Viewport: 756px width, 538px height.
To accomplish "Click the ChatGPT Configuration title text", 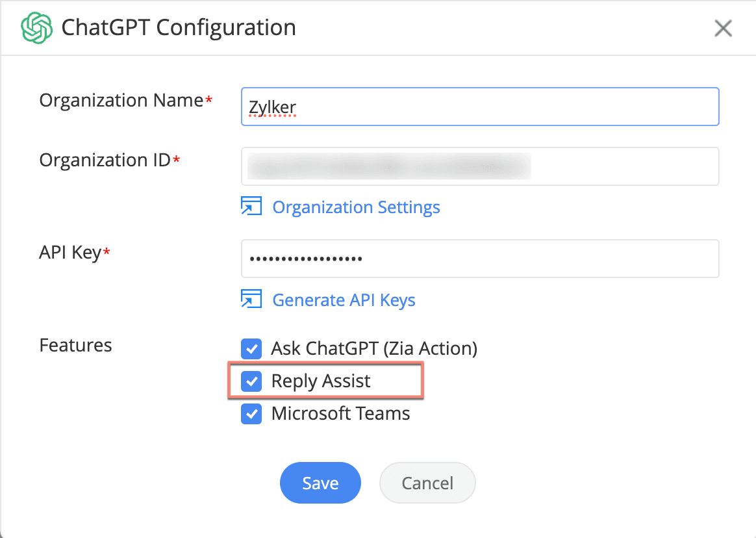I will pos(178,27).
